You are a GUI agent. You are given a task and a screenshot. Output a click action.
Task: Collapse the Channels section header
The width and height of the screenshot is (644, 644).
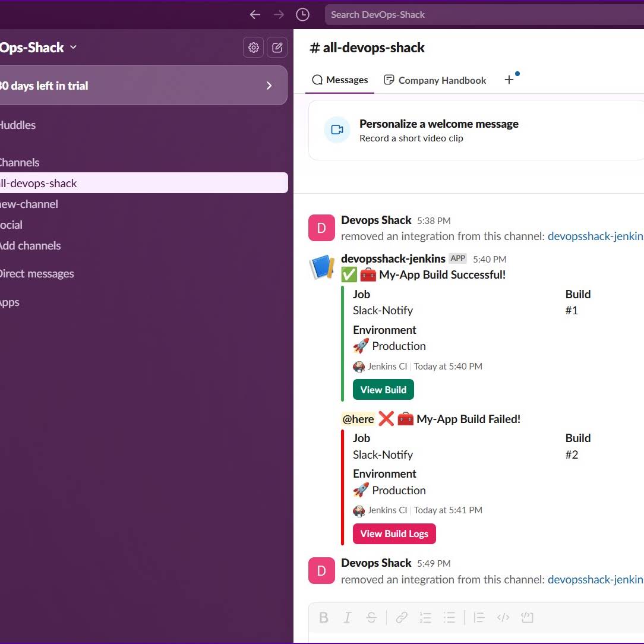(x=20, y=162)
